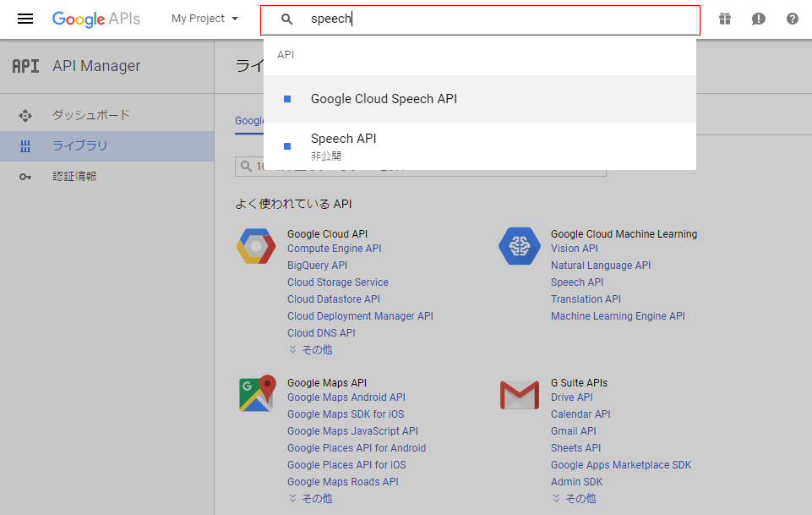Open 認証情報 in sidebar
This screenshot has height=515, width=812.
click(106, 176)
